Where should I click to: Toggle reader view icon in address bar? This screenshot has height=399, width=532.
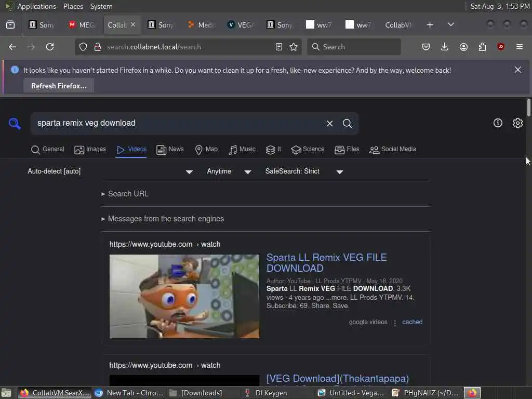tap(279, 47)
